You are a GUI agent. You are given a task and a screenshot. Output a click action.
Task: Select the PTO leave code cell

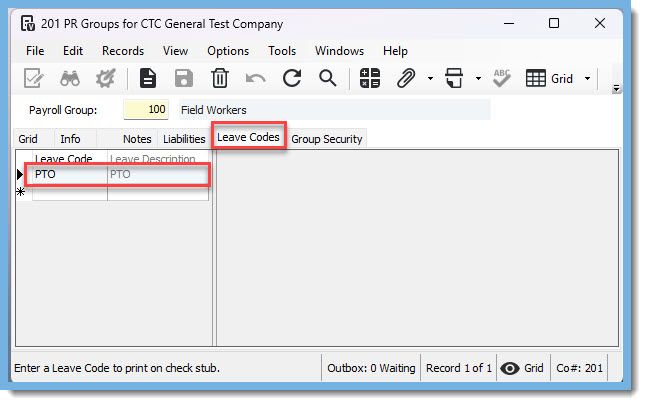click(70, 174)
